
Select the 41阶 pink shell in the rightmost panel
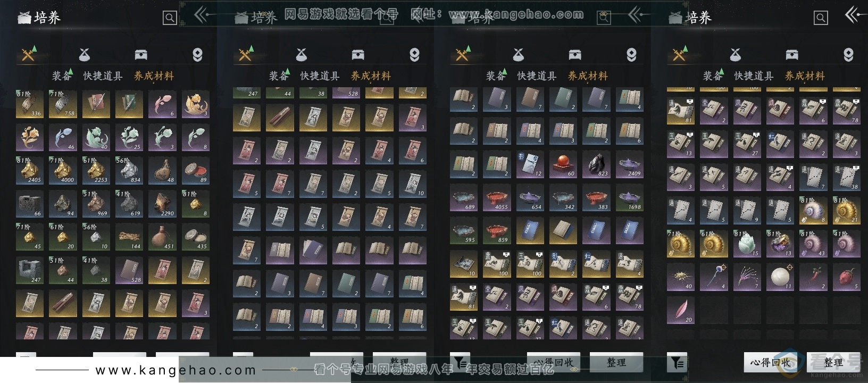tap(847, 244)
